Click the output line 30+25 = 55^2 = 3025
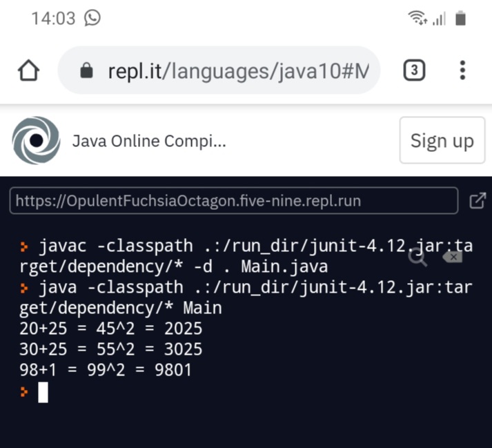Image resolution: width=492 pixels, height=448 pixels. [111, 349]
